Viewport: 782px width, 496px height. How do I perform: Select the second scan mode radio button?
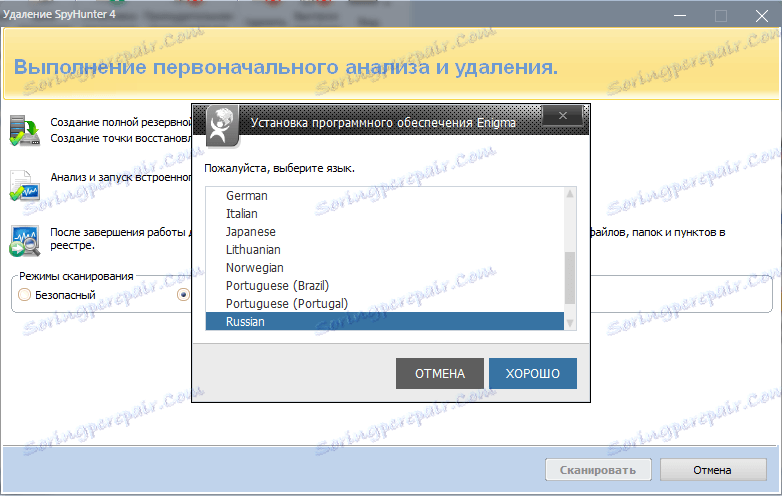pos(184,295)
